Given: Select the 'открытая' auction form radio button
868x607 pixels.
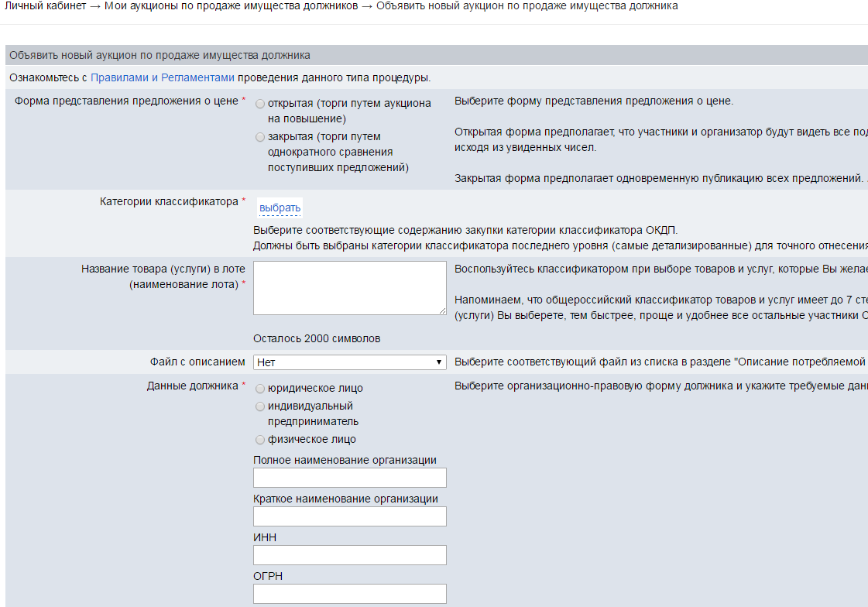Looking at the screenshot, I should click(260, 104).
